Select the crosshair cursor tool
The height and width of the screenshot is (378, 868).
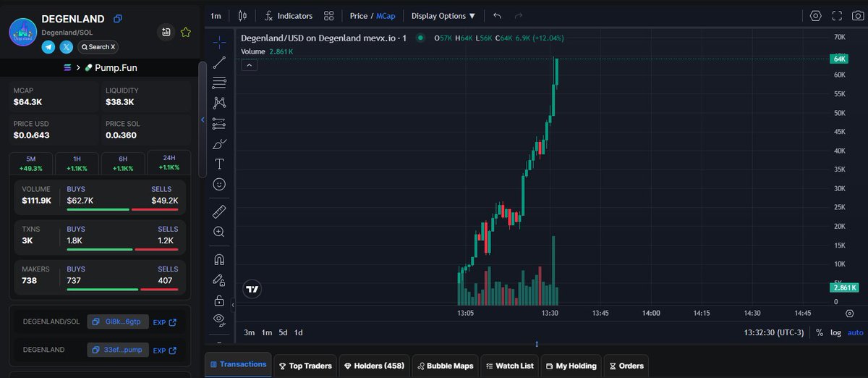point(219,42)
